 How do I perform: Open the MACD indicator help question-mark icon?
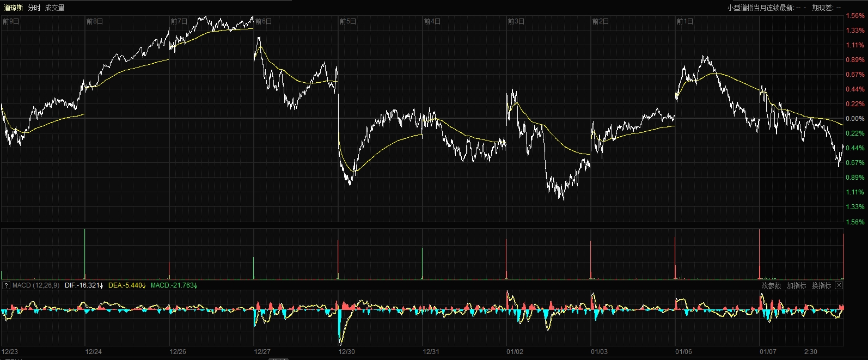click(6, 285)
